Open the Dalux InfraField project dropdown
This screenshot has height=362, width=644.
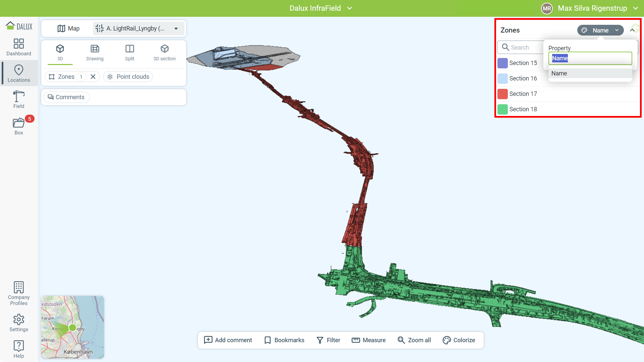tap(321, 8)
